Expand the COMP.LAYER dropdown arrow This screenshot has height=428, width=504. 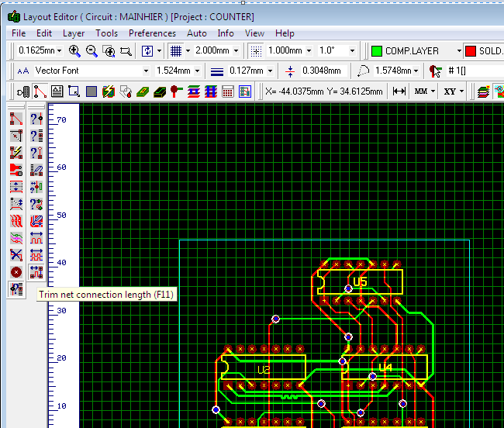pos(459,50)
